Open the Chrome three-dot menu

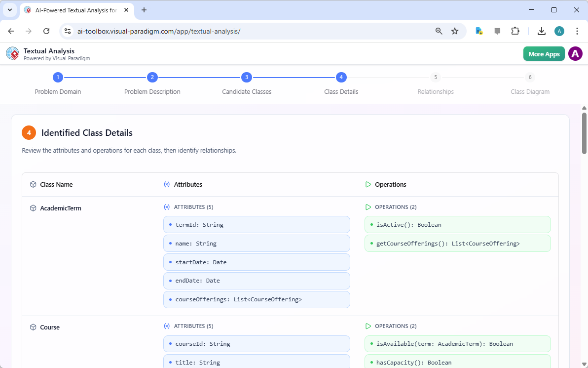[577, 31]
